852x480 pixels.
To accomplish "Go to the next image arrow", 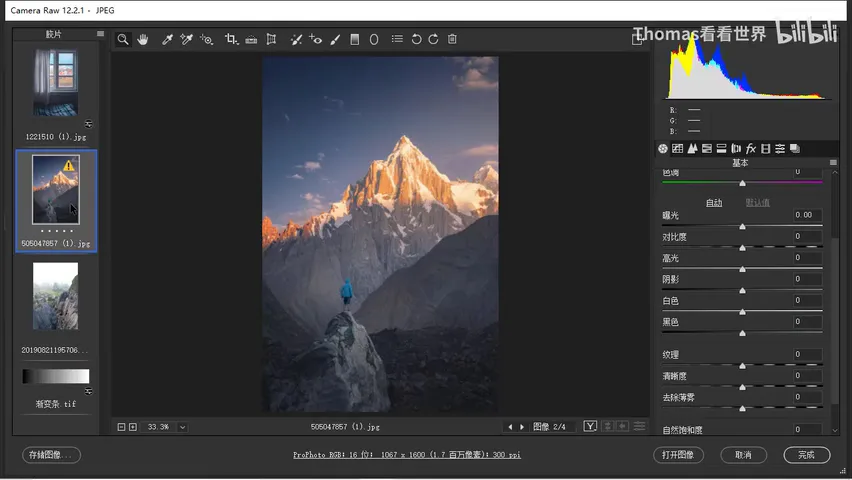I will point(522,427).
